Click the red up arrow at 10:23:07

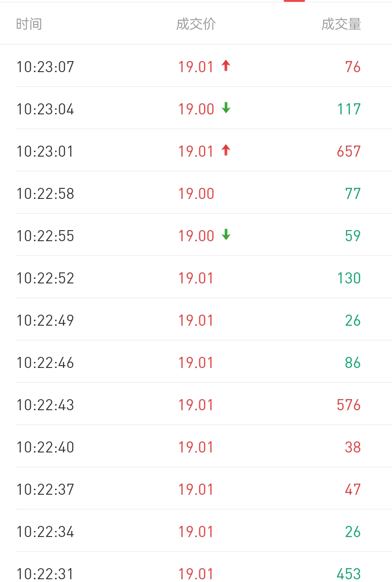pos(225,66)
